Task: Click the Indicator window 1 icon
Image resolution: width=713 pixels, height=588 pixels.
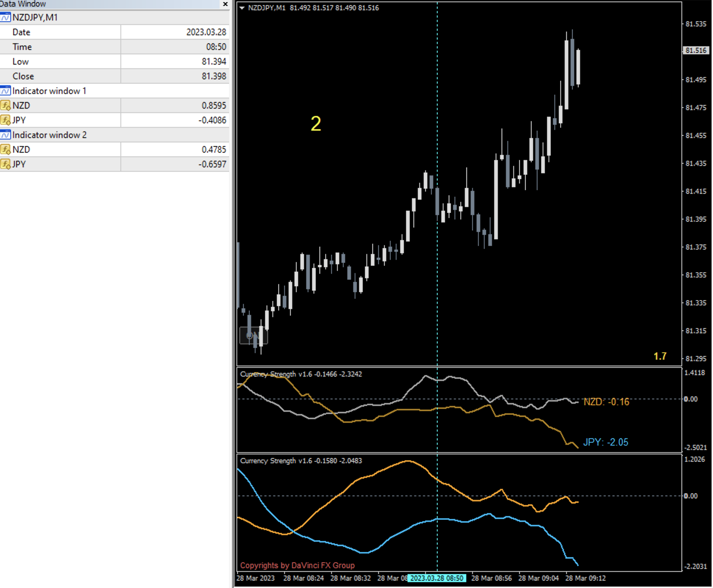Action: (x=6, y=91)
